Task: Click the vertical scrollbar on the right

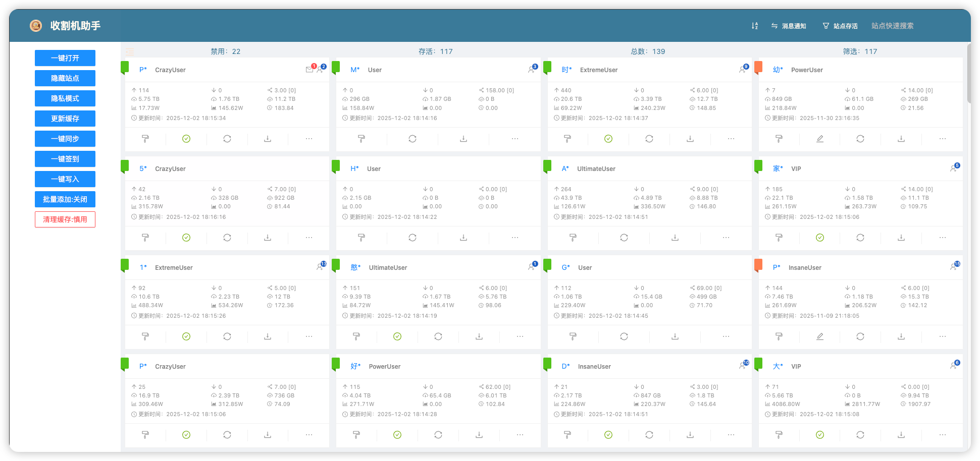Action: point(968,73)
